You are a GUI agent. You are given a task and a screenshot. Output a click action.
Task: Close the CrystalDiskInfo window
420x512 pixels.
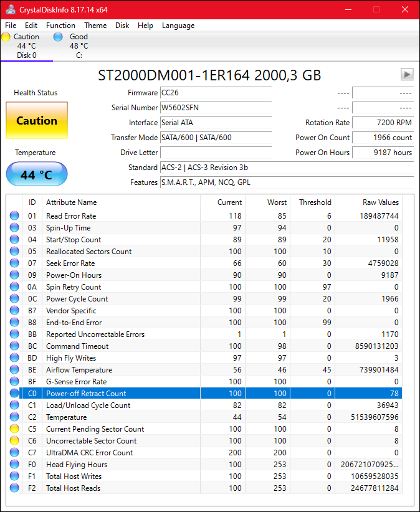(405, 9)
